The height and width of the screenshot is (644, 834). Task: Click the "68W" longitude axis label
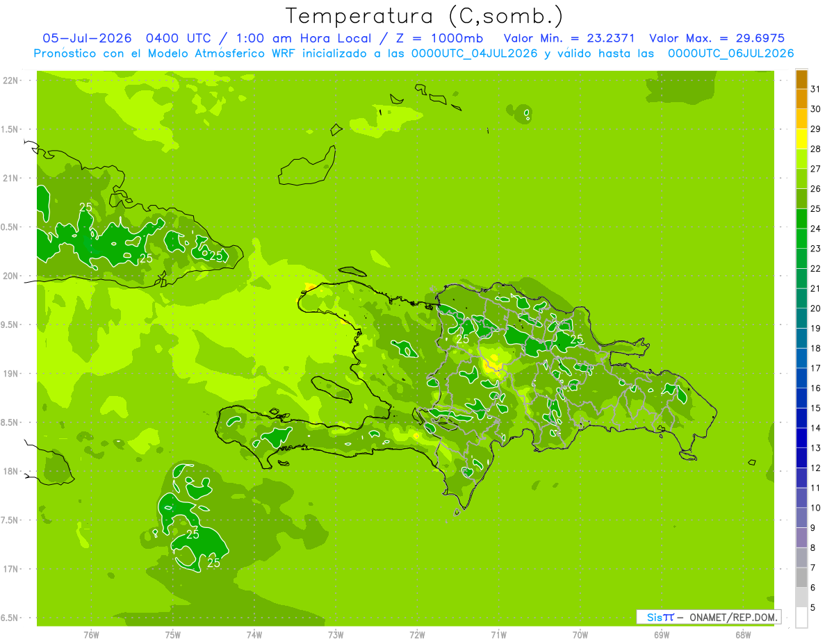pyautogui.click(x=743, y=635)
